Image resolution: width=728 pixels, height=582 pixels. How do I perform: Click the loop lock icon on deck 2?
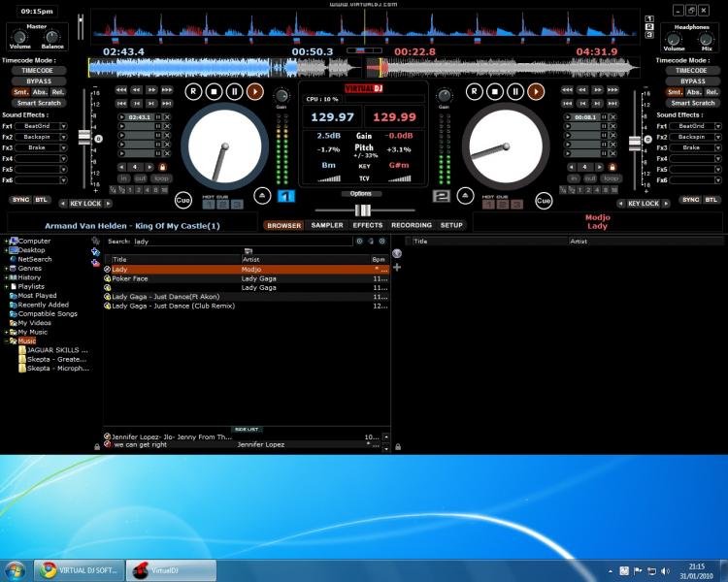tap(612, 167)
